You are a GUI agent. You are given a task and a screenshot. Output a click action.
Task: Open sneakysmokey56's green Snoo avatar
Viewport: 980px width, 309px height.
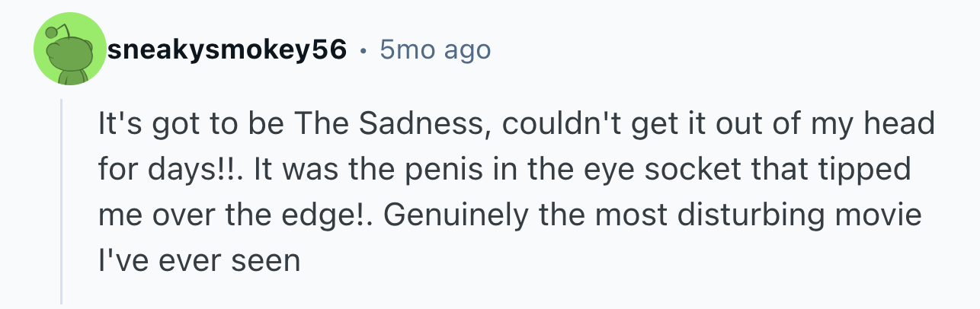pyautogui.click(x=69, y=49)
